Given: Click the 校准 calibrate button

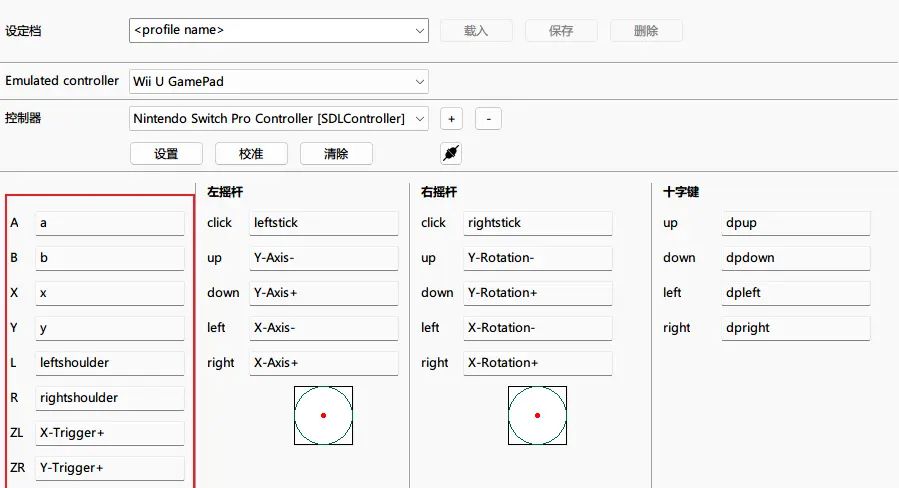Looking at the screenshot, I should click(x=251, y=154).
